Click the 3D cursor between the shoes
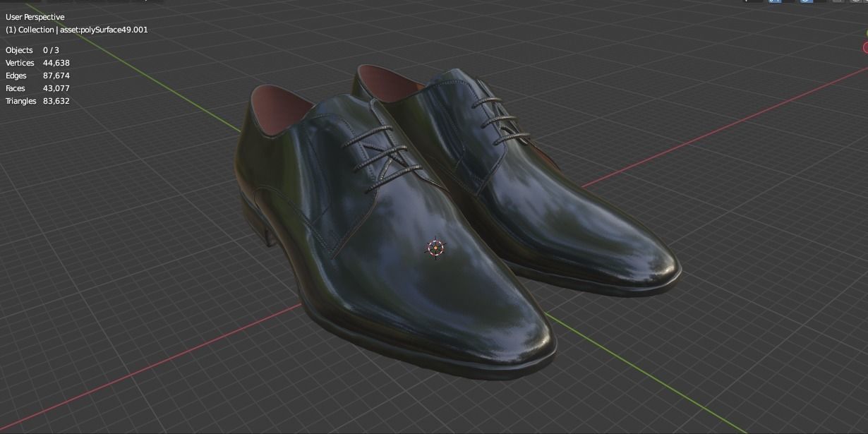The image size is (868, 434). coord(436,248)
